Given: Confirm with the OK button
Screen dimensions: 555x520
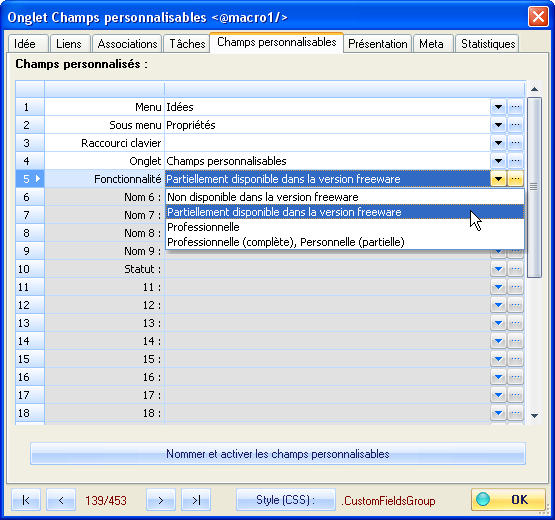Looking at the screenshot, I should click(x=508, y=499).
